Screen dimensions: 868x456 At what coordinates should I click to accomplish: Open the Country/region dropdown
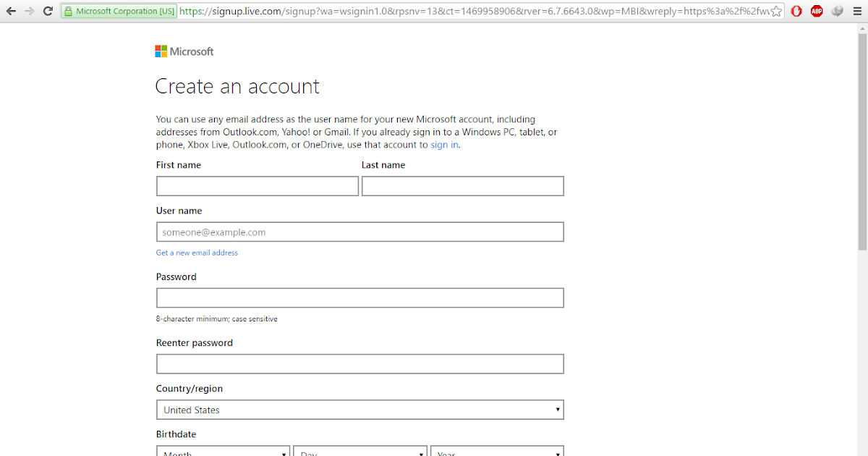tap(359, 410)
